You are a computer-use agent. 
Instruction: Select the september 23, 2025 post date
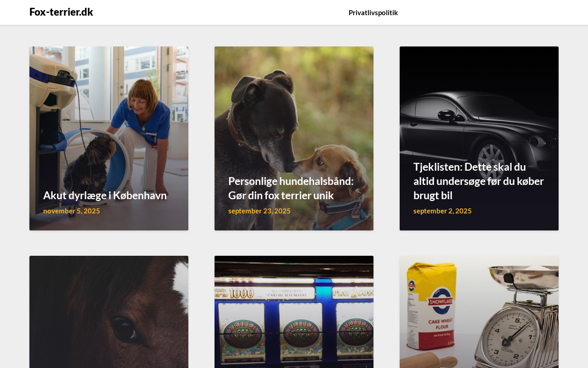click(x=260, y=211)
